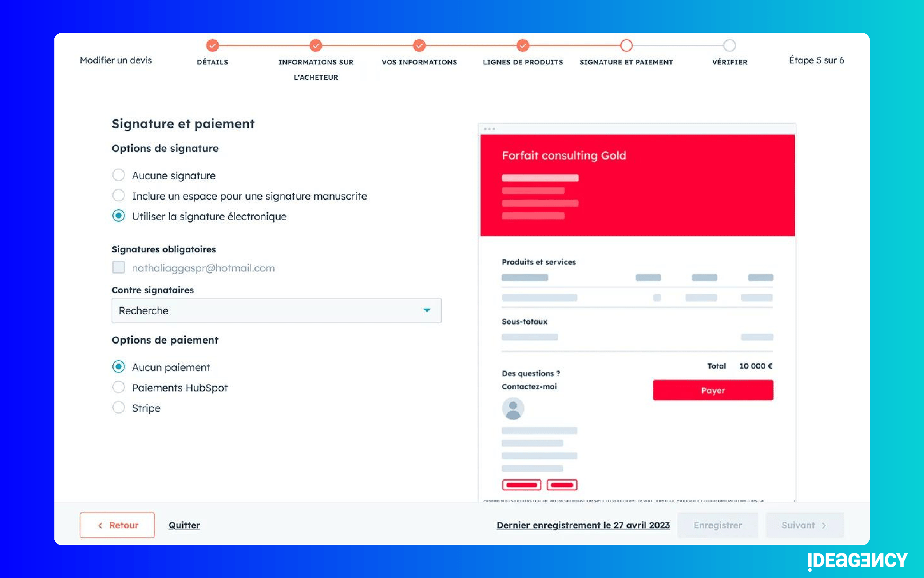The image size is (924, 578).
Task: Go to LIGNES DE PRODUITS step label
Action: pos(522,62)
